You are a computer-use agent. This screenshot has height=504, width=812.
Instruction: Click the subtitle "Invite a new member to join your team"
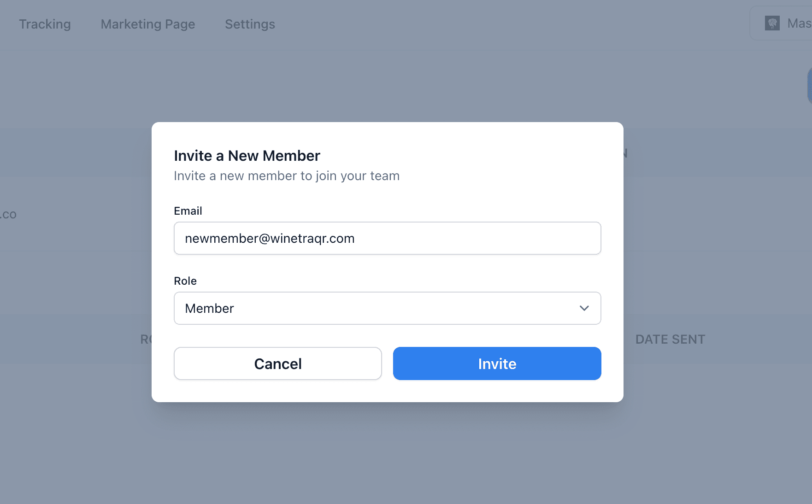(x=287, y=176)
